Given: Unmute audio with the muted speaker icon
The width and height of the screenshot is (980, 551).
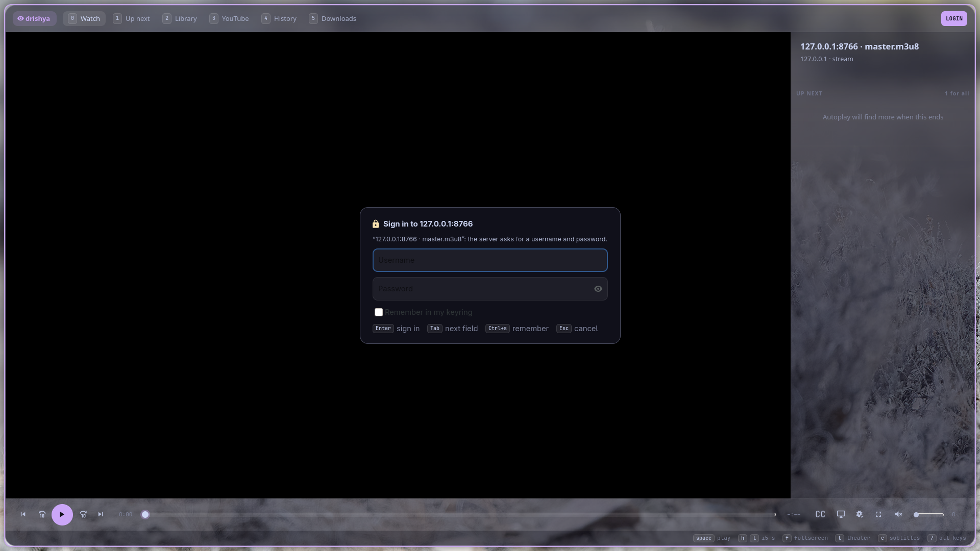Looking at the screenshot, I should click(x=898, y=514).
